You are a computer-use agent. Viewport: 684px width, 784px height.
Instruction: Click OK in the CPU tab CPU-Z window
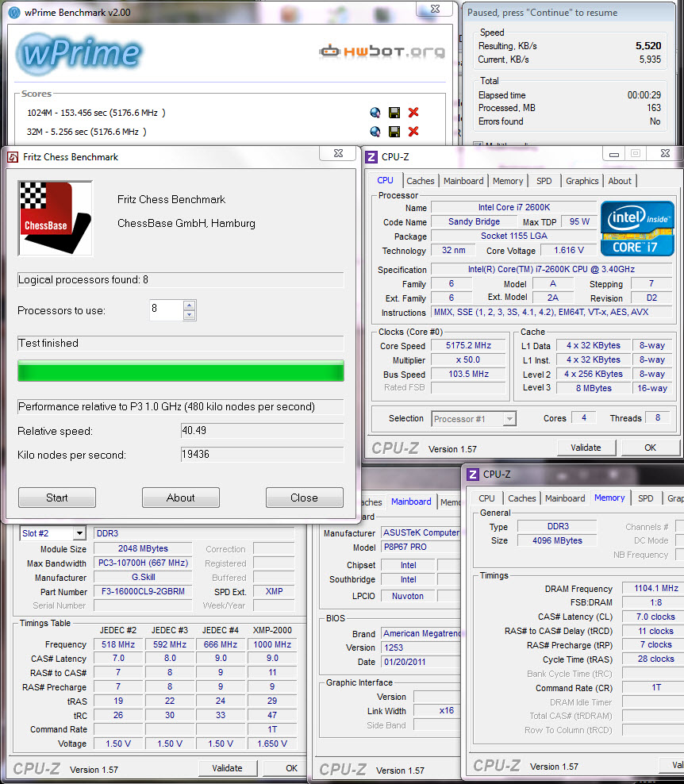[650, 448]
